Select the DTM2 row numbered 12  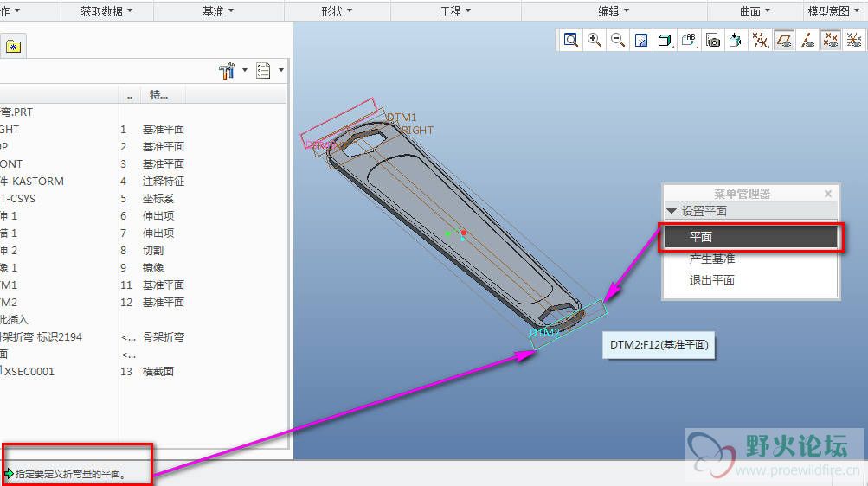pos(142,302)
